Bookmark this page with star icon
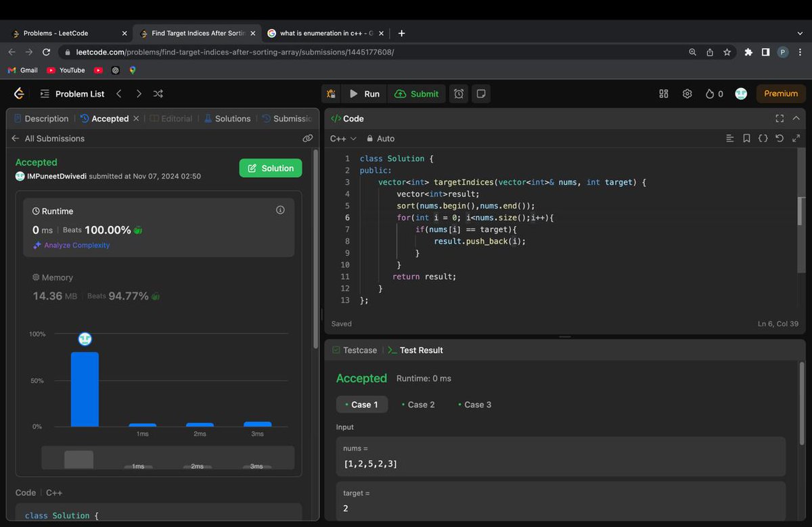 [727, 52]
